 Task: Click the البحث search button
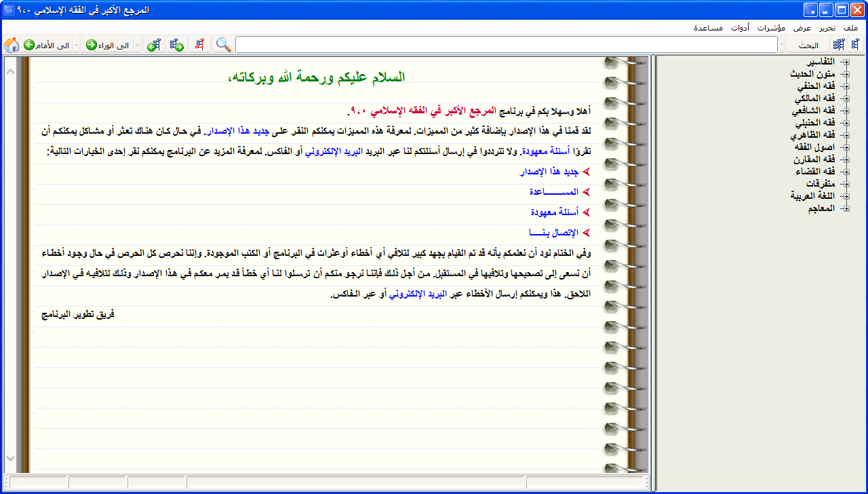pyautogui.click(x=808, y=45)
